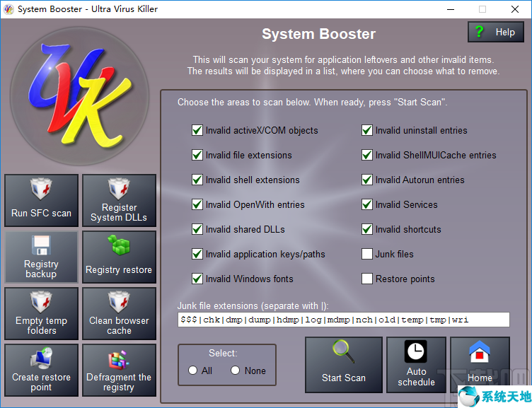Select the None radio button

pyautogui.click(x=235, y=371)
